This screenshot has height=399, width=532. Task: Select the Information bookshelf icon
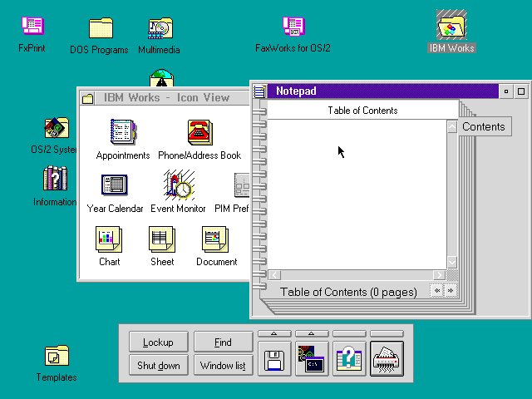56,178
